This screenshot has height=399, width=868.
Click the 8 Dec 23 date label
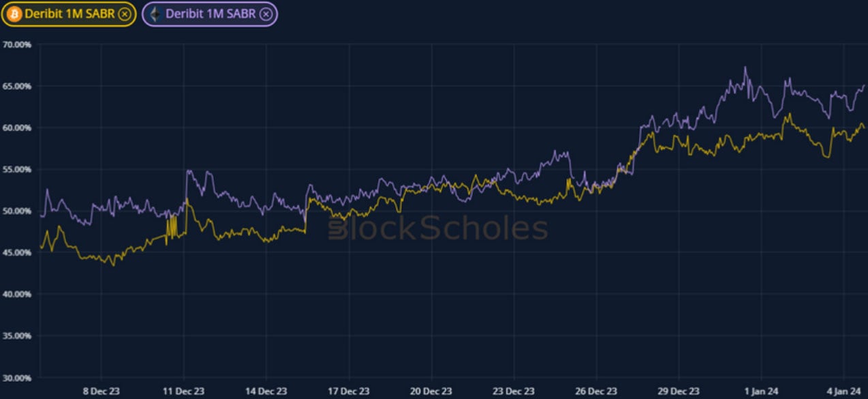coord(101,391)
